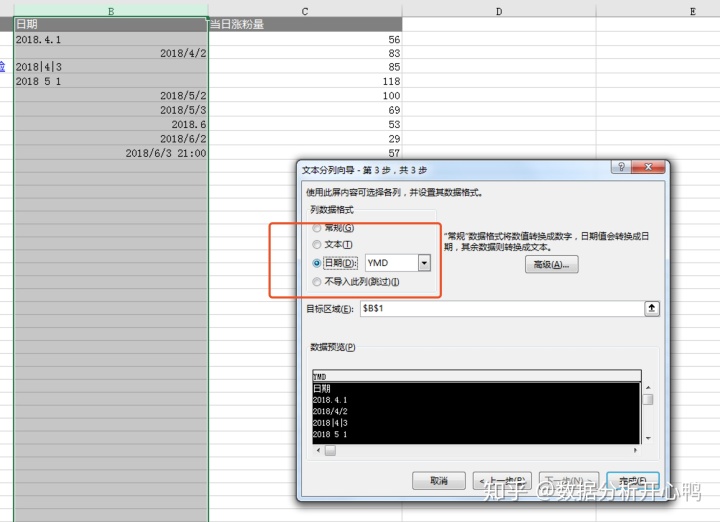This screenshot has width=720, height=522.
Task: Click cell containing 2018/5/2
Action: [x=111, y=95]
